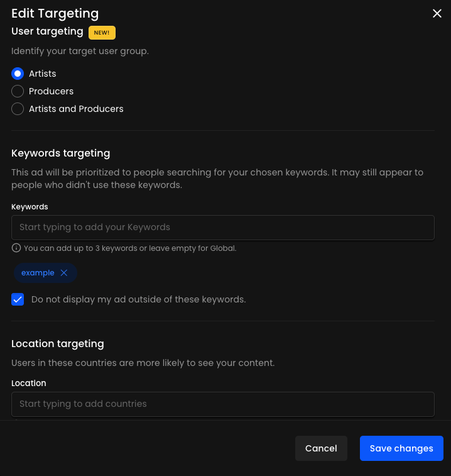Close the Edit Targeting dialog
This screenshot has height=476, width=451.
click(x=437, y=13)
